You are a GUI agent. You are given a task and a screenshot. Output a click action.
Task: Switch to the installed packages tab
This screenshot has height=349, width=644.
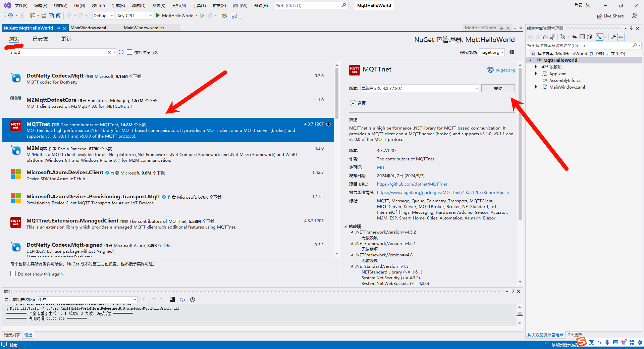click(x=40, y=39)
